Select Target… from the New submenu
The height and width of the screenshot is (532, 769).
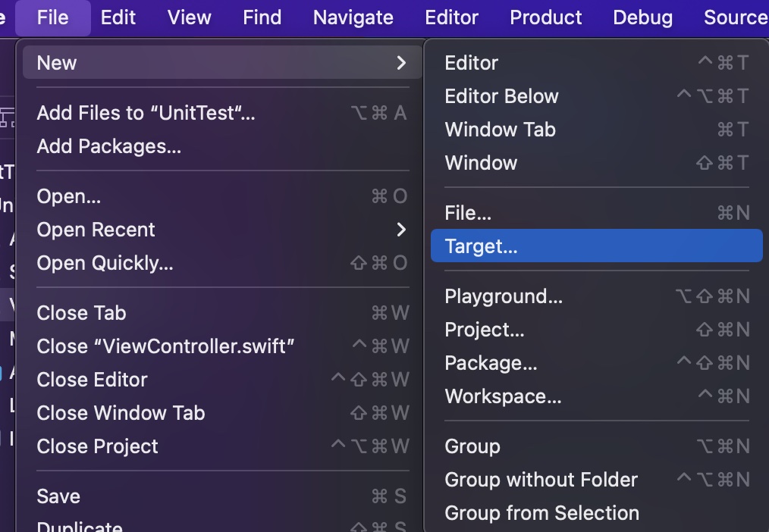point(481,246)
